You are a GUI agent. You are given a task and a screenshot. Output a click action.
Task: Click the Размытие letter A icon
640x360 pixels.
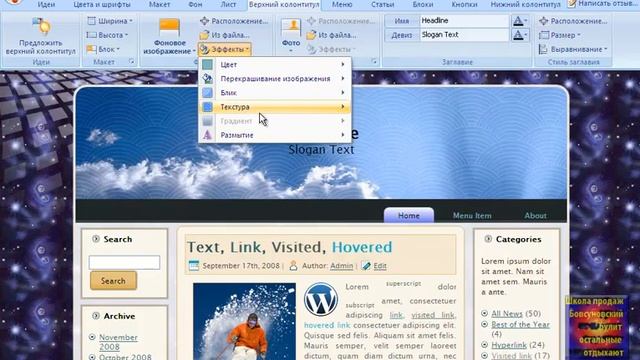(x=207, y=135)
